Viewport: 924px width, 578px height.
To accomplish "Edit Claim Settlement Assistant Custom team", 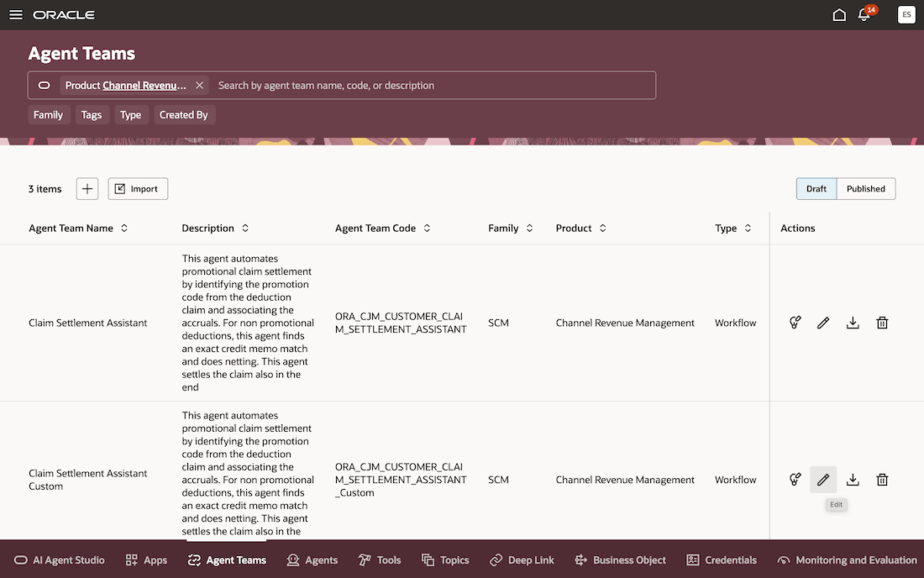I will 823,479.
